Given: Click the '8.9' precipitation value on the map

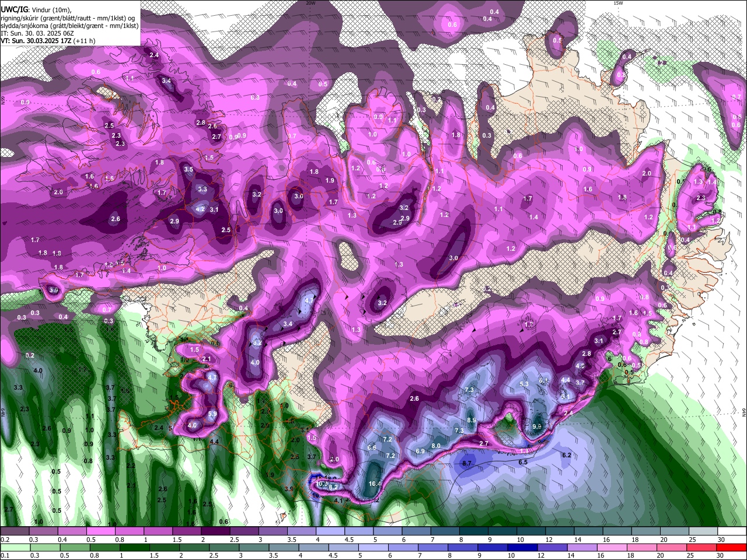Looking at the screenshot, I should [472, 420].
